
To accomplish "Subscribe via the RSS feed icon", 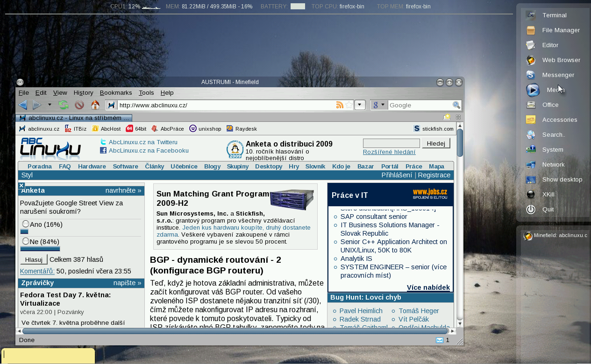I will click(x=340, y=105).
